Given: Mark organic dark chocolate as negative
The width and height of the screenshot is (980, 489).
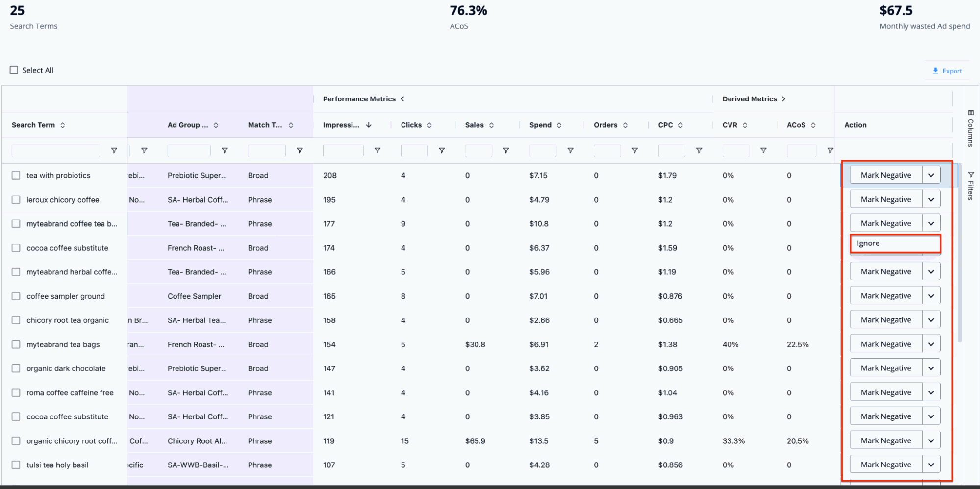Looking at the screenshot, I should (x=886, y=368).
